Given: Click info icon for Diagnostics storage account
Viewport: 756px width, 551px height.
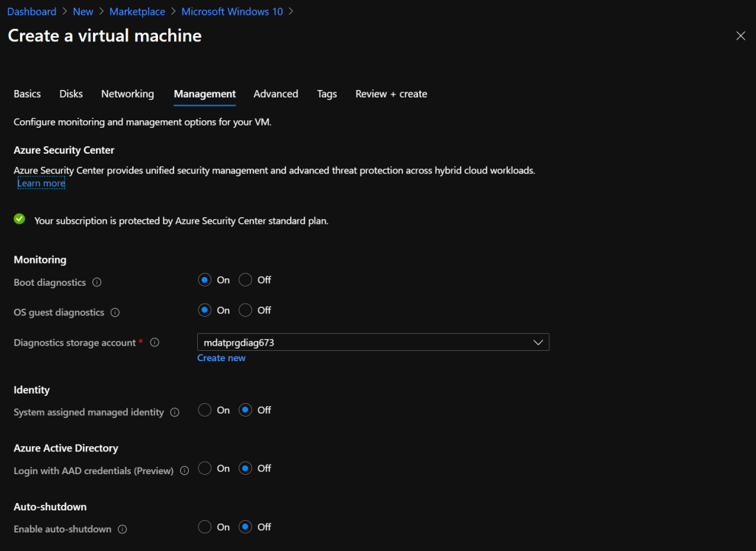Looking at the screenshot, I should [x=154, y=343].
